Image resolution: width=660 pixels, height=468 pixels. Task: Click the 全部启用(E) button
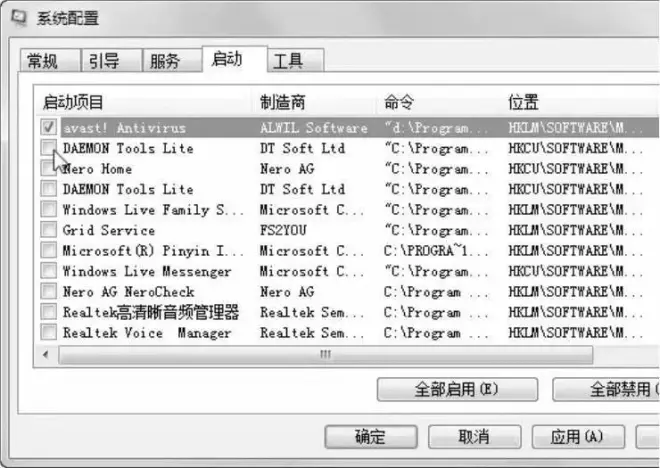457,389
